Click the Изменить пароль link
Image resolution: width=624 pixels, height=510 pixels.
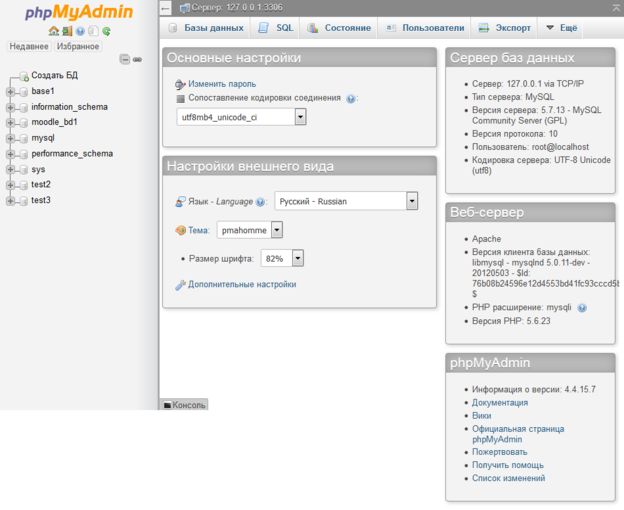[222, 84]
